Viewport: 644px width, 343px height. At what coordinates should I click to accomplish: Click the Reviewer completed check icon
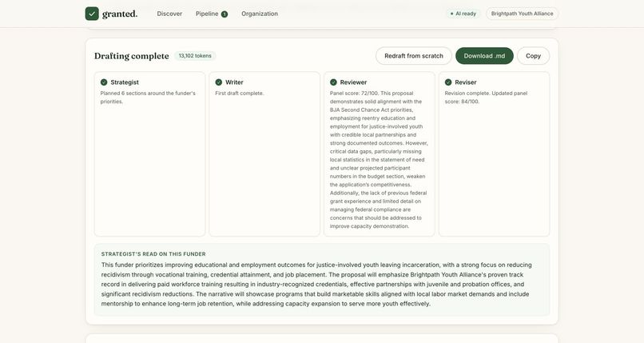point(333,82)
